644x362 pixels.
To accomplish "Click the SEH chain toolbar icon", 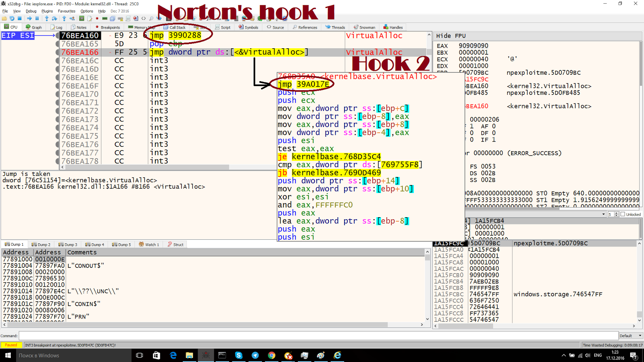I will pyautogui.click(x=120, y=19).
